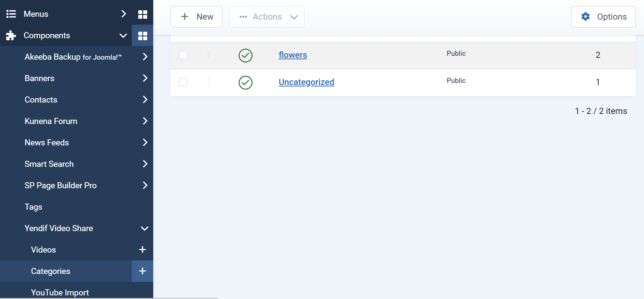Toggle published status of flowers category

click(x=245, y=55)
